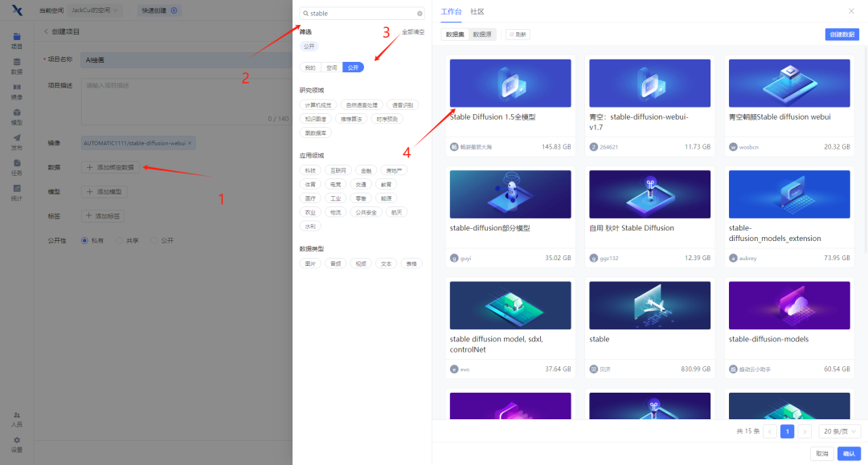The image size is (868, 465).
Task: Go to the previous results page
Action: [x=770, y=431]
